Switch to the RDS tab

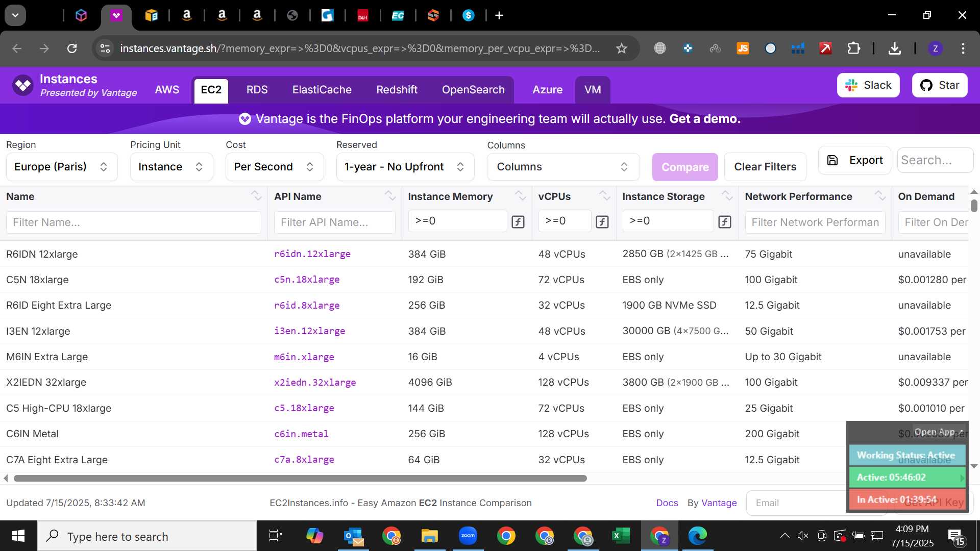257,90
